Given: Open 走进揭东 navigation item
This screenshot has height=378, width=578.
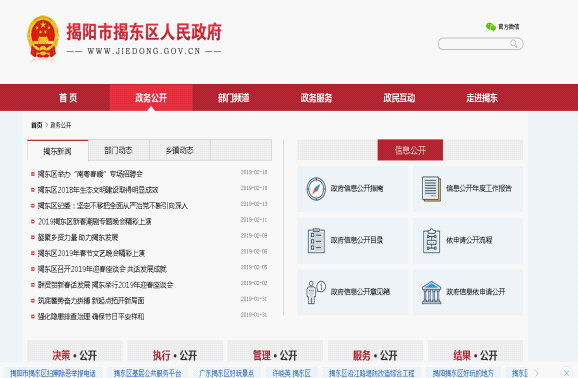Looking at the screenshot, I should coord(482,98).
